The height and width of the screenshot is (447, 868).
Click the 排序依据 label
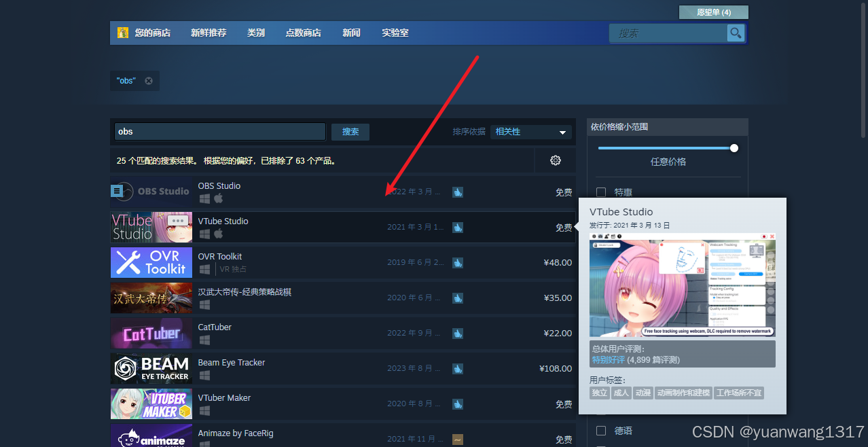[x=469, y=132]
